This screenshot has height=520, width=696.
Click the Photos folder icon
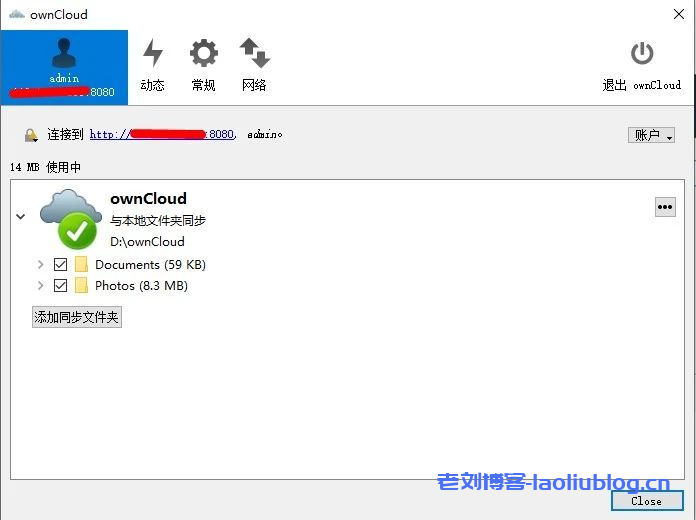[81, 285]
